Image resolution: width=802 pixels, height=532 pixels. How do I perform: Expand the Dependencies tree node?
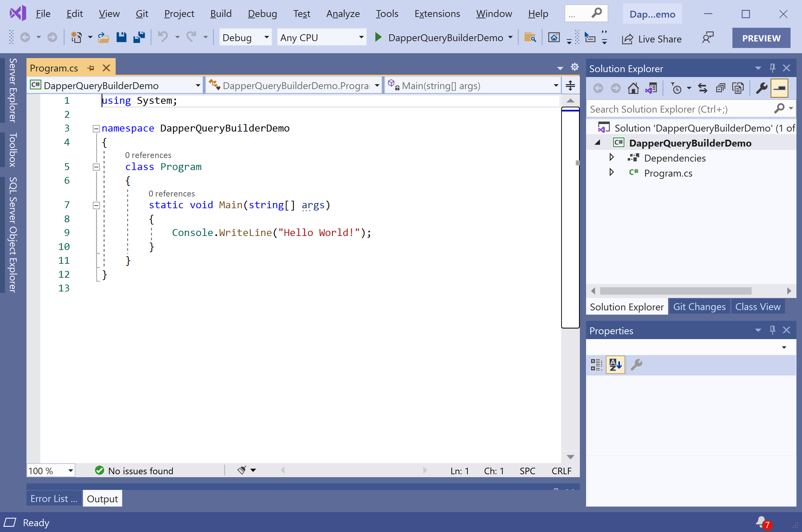(612, 157)
